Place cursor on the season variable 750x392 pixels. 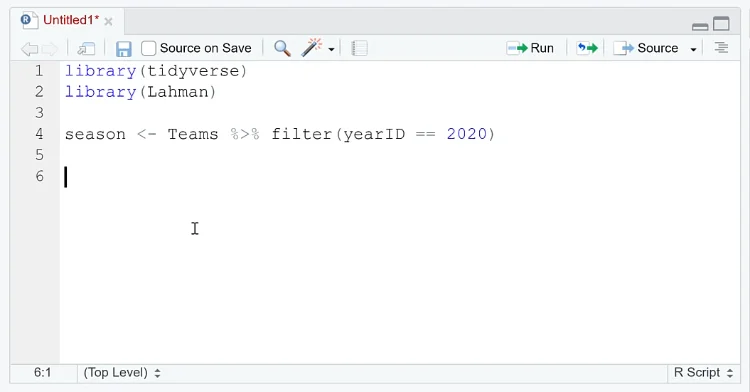pos(95,134)
